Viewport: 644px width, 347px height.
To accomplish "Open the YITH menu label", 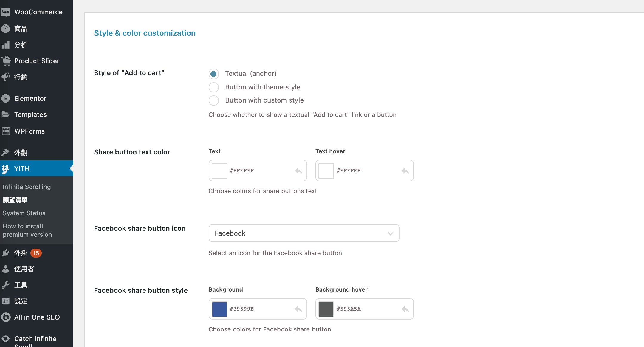I will (22, 169).
